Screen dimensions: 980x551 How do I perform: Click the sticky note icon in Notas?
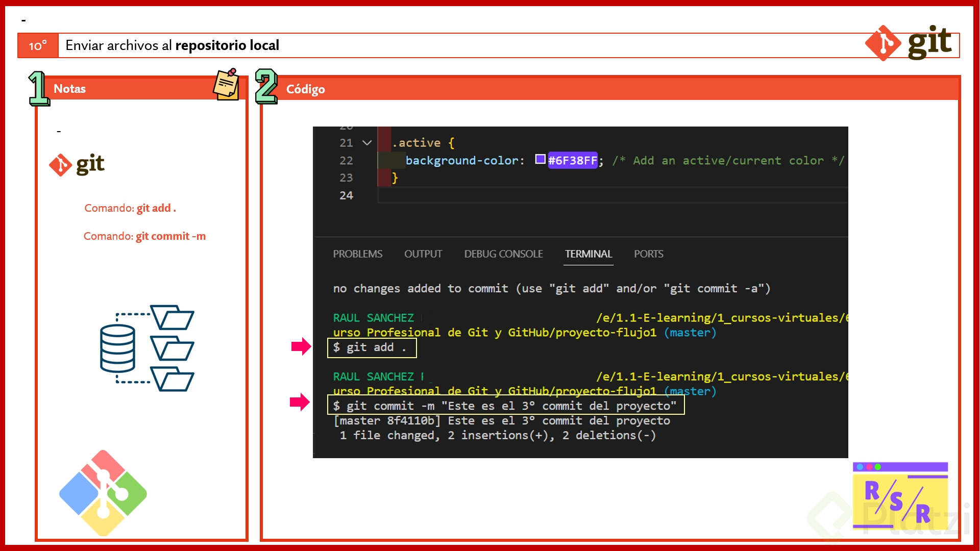(226, 84)
